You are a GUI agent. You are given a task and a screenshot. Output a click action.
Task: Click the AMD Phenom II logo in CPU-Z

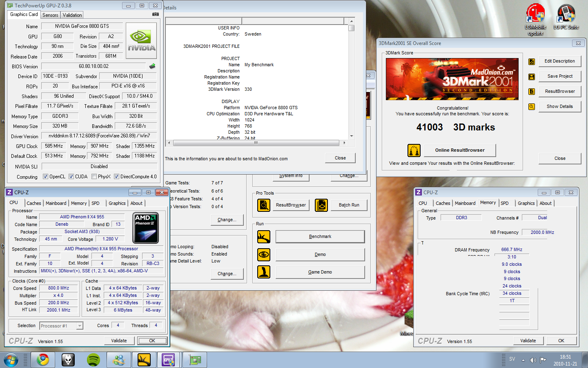point(146,228)
